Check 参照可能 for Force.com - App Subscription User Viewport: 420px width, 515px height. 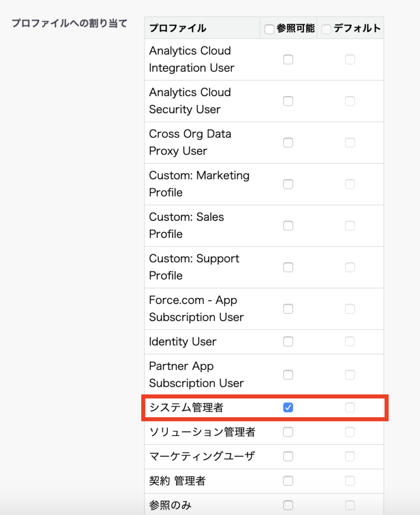pyautogui.click(x=288, y=309)
